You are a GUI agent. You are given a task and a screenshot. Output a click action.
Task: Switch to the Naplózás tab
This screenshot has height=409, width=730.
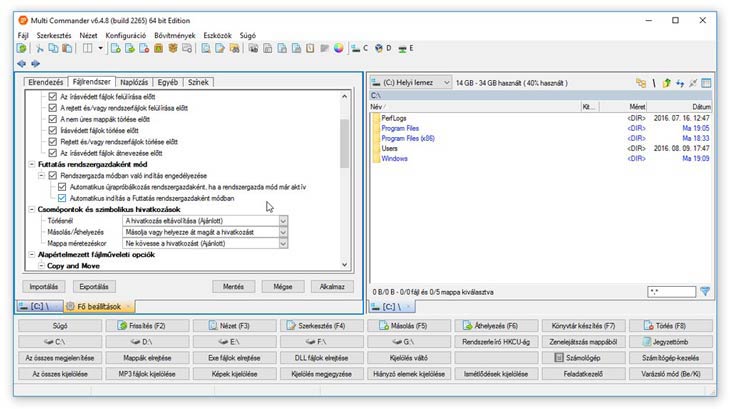[135, 82]
